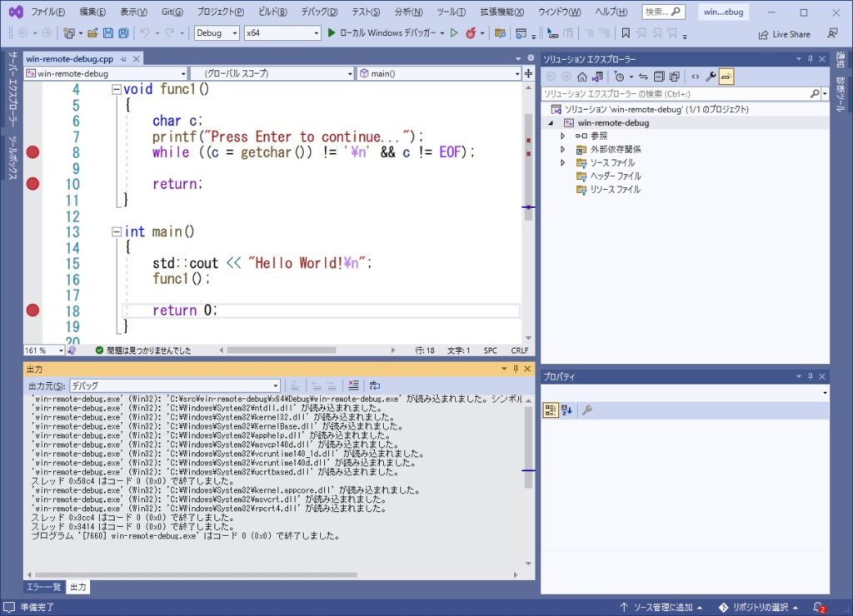Click リポジトリの選択 in the status bar
853x616 pixels.
[x=760, y=607]
